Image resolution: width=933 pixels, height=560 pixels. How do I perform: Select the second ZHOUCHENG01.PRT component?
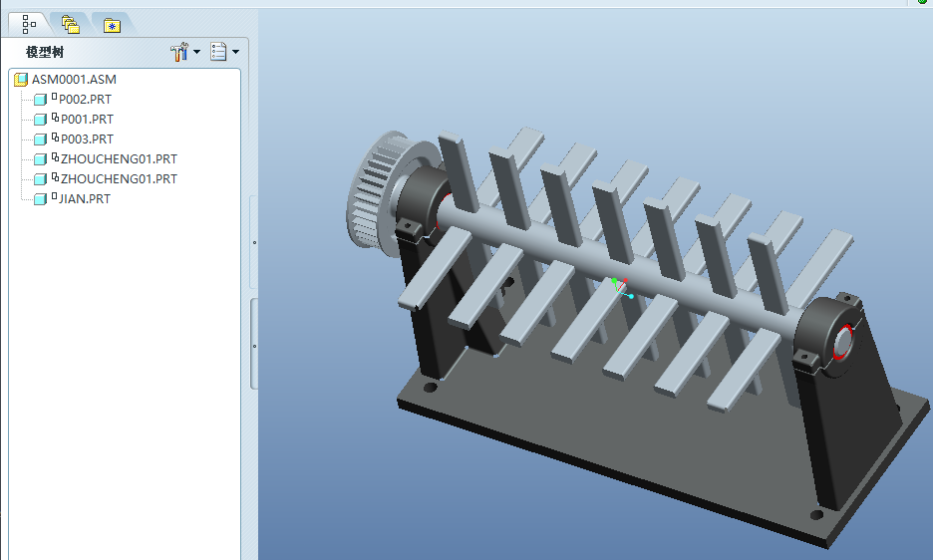[x=119, y=179]
